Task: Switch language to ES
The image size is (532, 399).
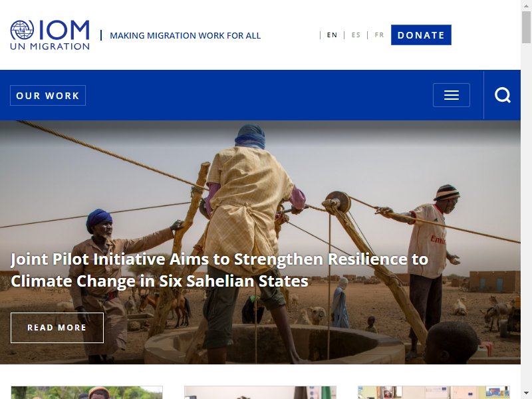Action: (356, 35)
